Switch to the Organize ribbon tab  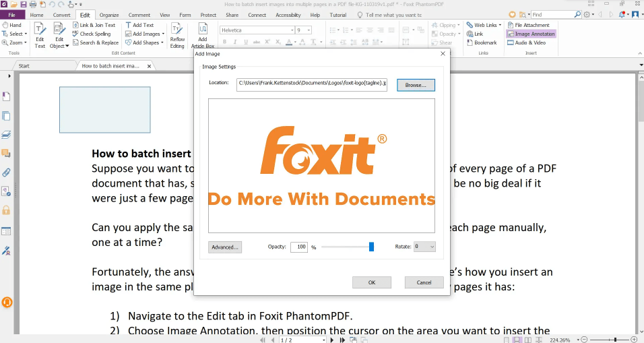pos(108,15)
